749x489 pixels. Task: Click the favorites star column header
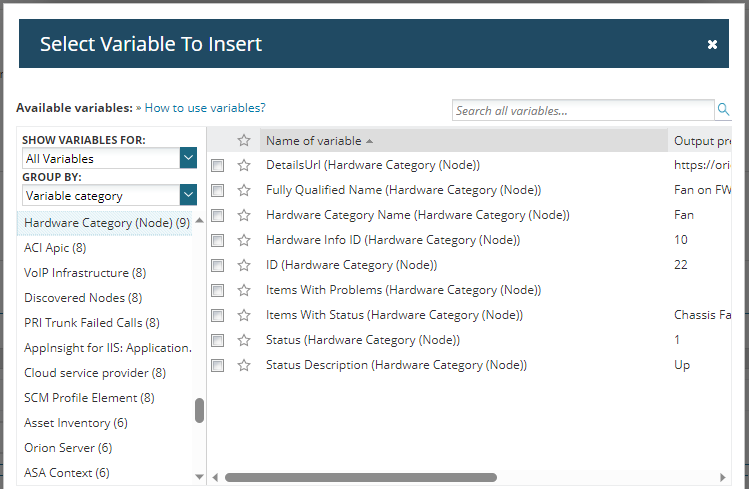pyautogui.click(x=243, y=141)
